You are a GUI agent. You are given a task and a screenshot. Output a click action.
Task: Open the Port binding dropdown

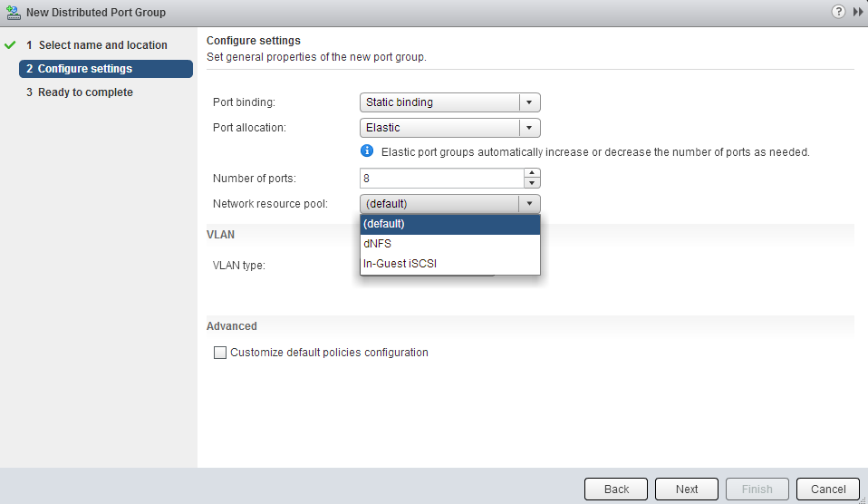point(449,102)
